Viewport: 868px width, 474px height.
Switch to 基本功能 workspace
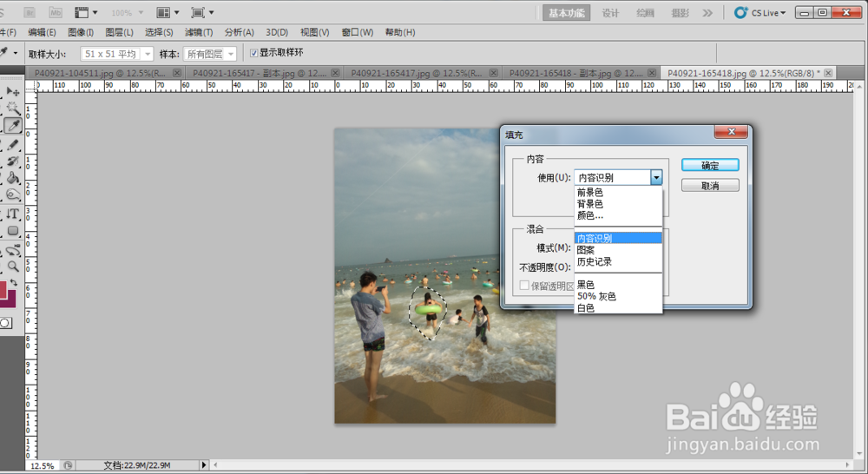click(566, 13)
